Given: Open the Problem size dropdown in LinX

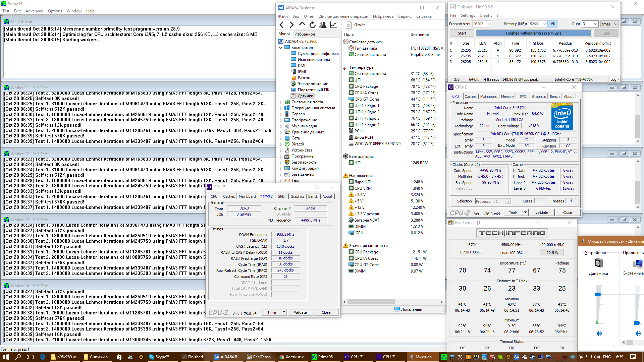Looking at the screenshot, I should [x=489, y=24].
